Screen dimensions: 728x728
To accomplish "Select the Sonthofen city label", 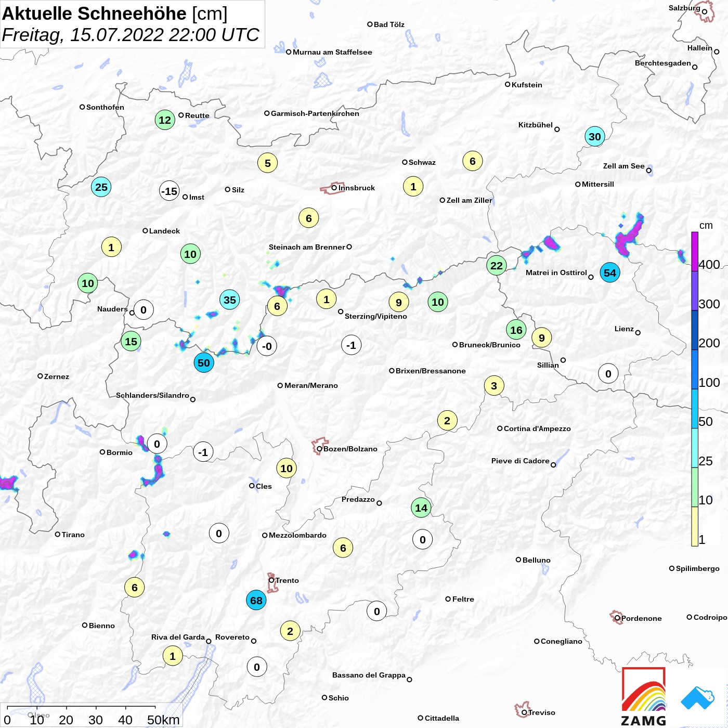I will pyautogui.click(x=105, y=107).
